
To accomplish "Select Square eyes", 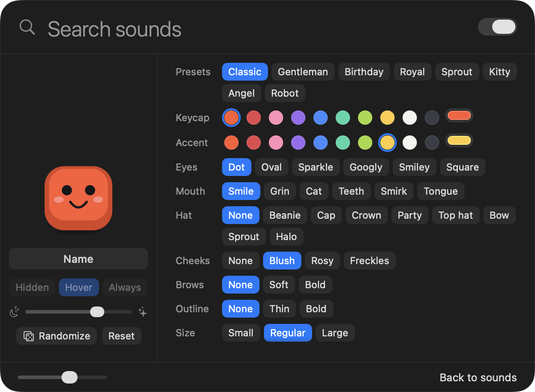I will (x=463, y=167).
